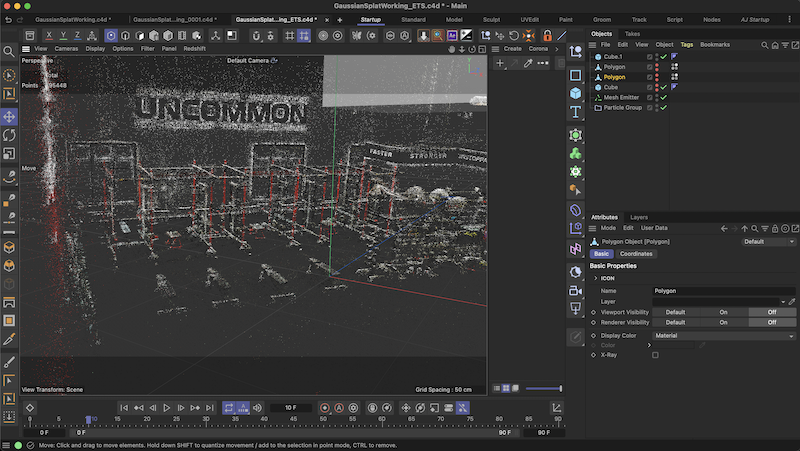Toggle the Loop playback button
The height and width of the screenshot is (451, 800).
coord(229,408)
